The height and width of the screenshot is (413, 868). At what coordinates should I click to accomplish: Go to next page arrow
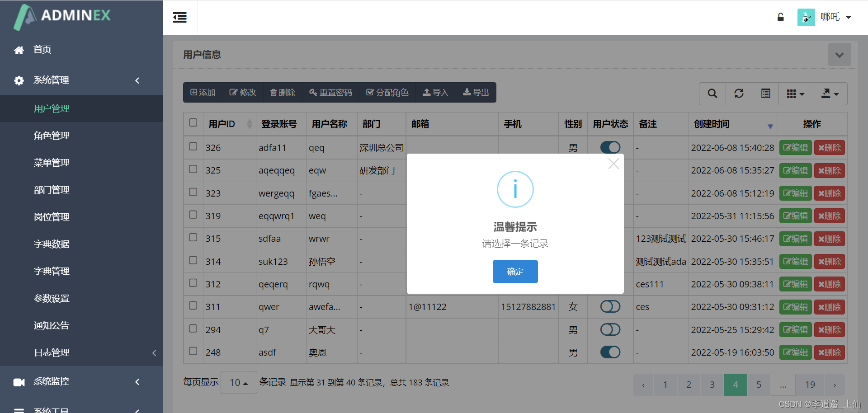point(835,385)
